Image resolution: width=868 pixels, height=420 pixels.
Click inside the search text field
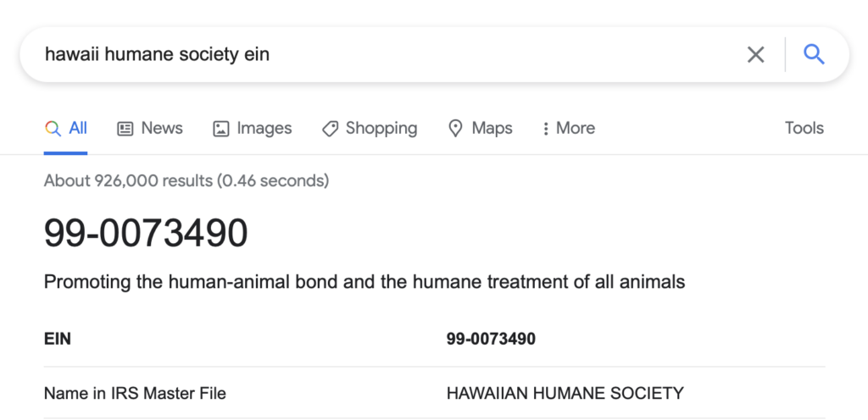[387, 55]
